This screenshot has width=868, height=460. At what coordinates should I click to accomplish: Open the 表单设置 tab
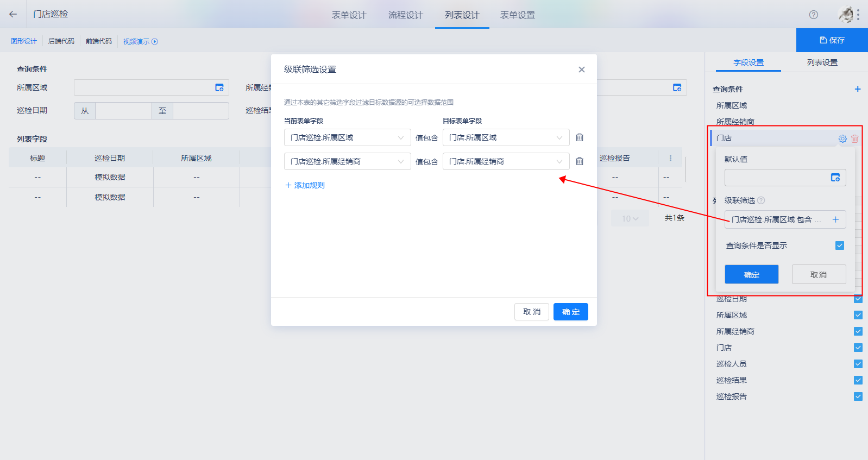point(518,15)
